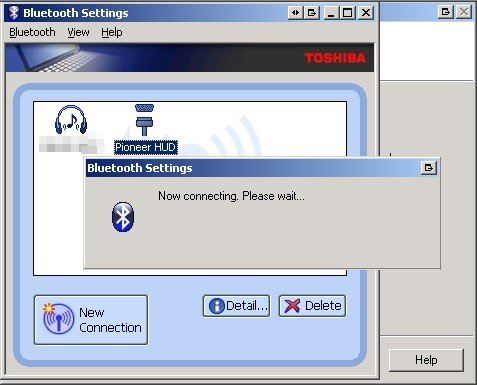Open the Help menu in the menu bar
Image resolution: width=477 pixels, height=385 pixels.
click(112, 32)
